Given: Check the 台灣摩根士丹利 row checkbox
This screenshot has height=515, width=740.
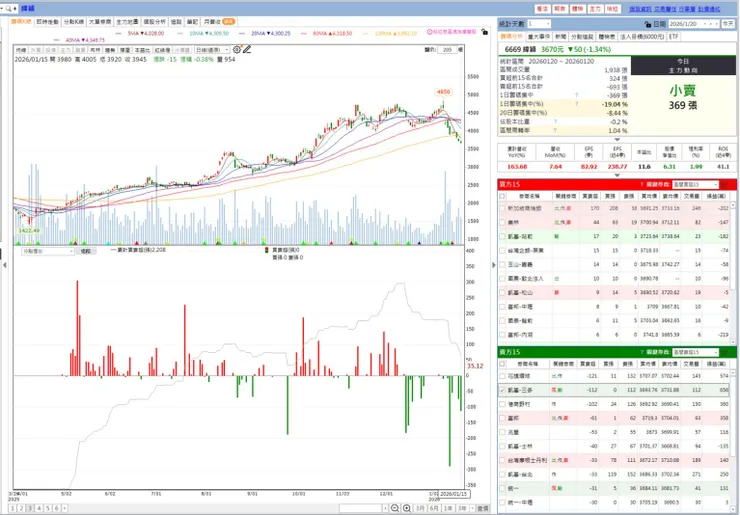Looking at the screenshot, I should 503,460.
